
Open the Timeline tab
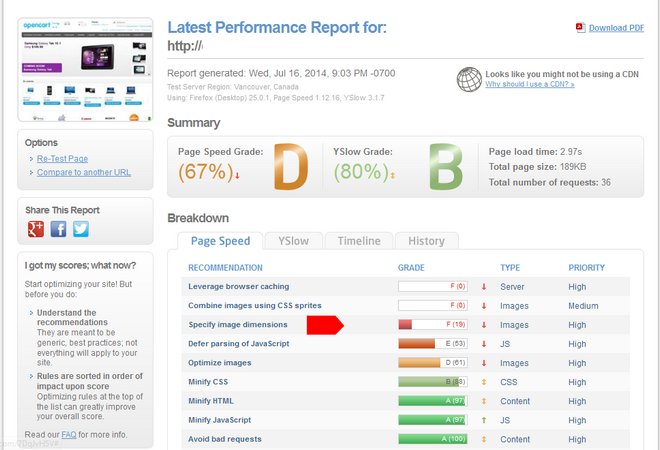click(358, 241)
